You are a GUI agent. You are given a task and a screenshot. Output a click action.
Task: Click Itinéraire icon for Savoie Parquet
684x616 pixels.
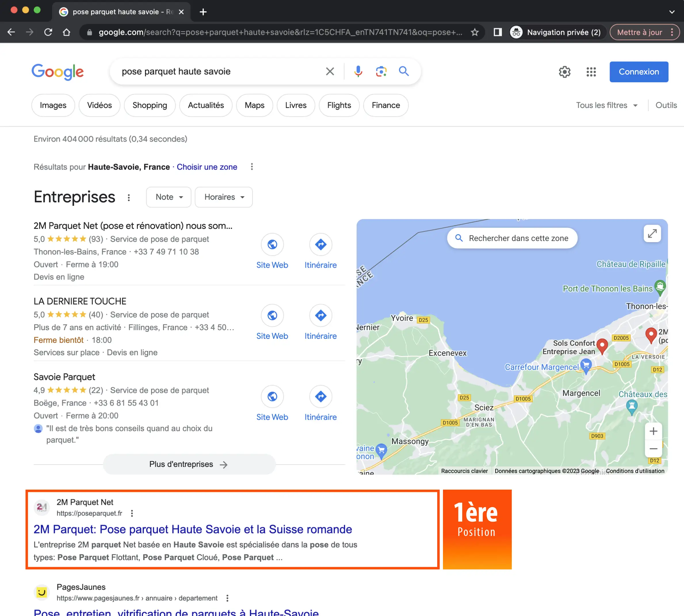(320, 396)
